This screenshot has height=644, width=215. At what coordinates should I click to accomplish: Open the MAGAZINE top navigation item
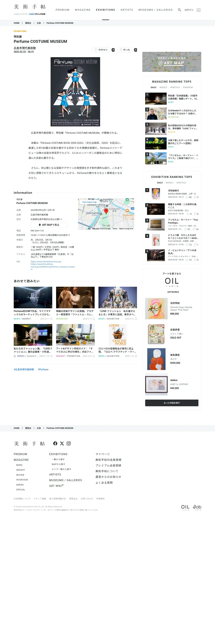coord(83,10)
